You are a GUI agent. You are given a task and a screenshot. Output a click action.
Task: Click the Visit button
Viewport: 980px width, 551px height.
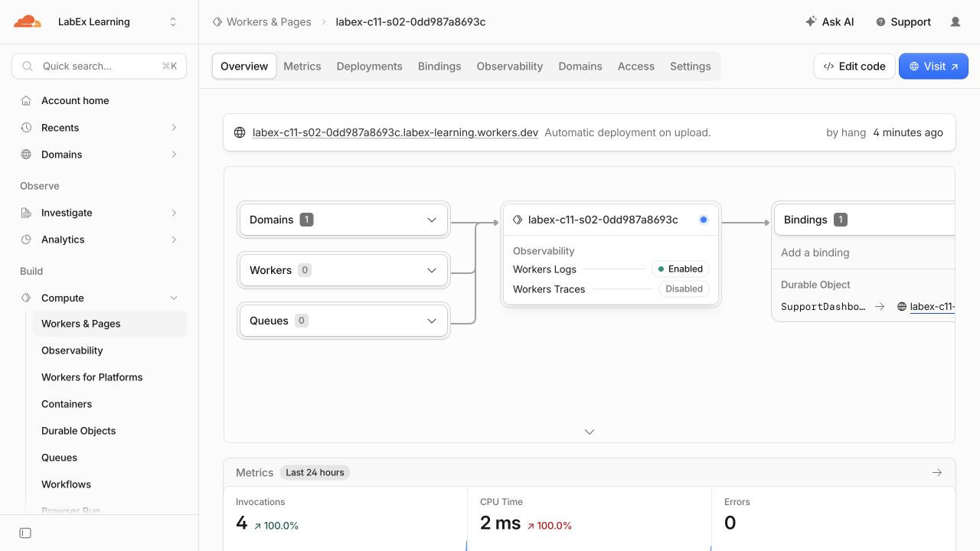pyautogui.click(x=933, y=66)
